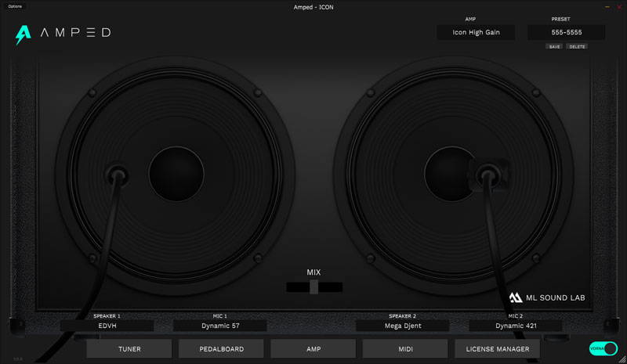This screenshot has width=627, height=364.
Task: Click the window resize grip icon
Action: tap(622, 359)
